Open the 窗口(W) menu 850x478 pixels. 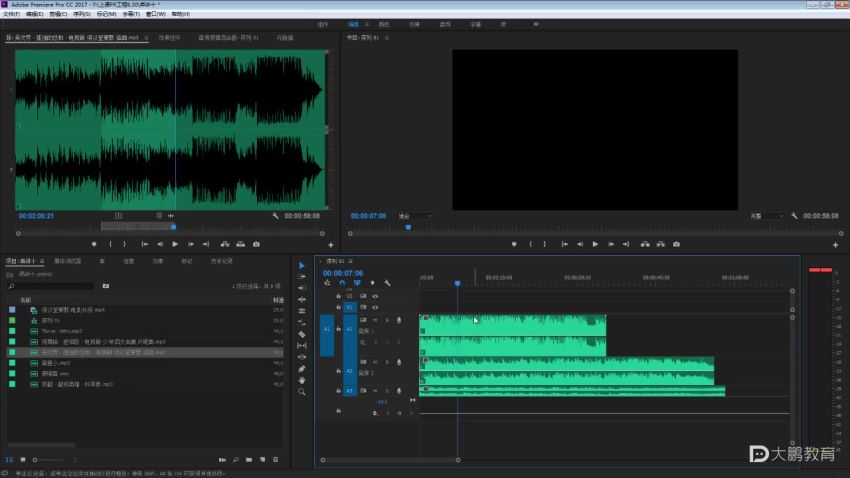point(156,14)
